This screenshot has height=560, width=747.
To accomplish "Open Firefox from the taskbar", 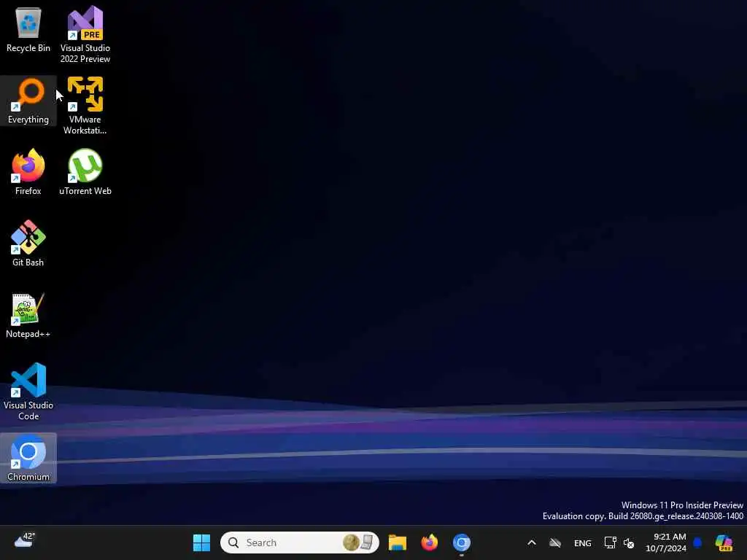I will point(429,542).
